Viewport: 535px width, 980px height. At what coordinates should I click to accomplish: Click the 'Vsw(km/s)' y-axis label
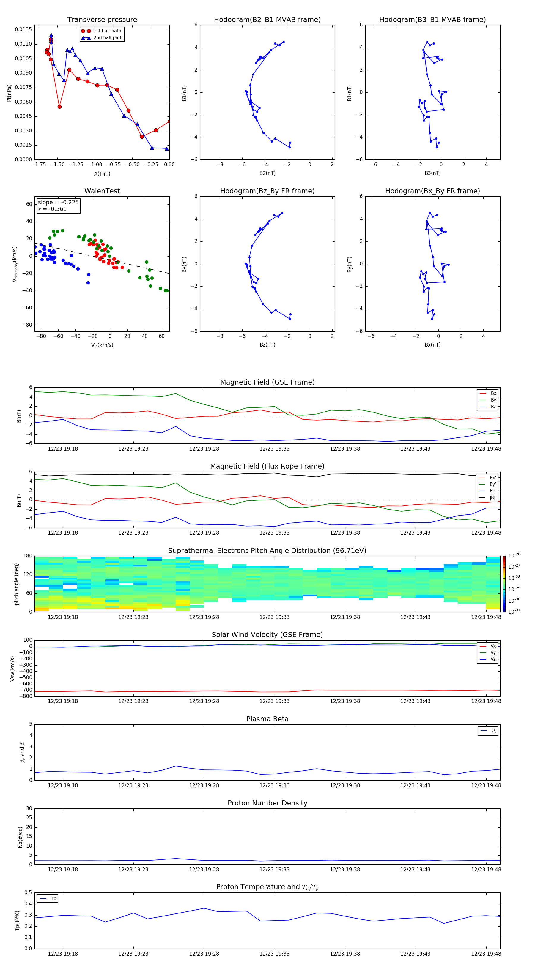12,668
